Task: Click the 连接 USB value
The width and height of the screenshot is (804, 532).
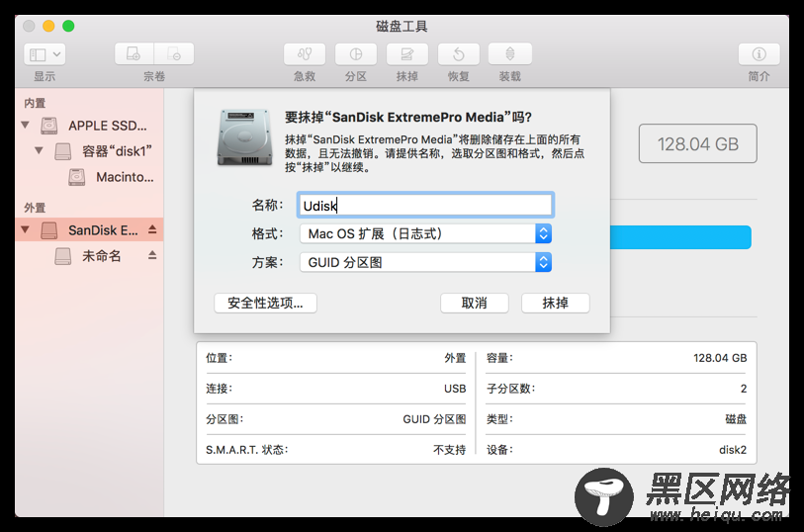Action: [x=455, y=389]
